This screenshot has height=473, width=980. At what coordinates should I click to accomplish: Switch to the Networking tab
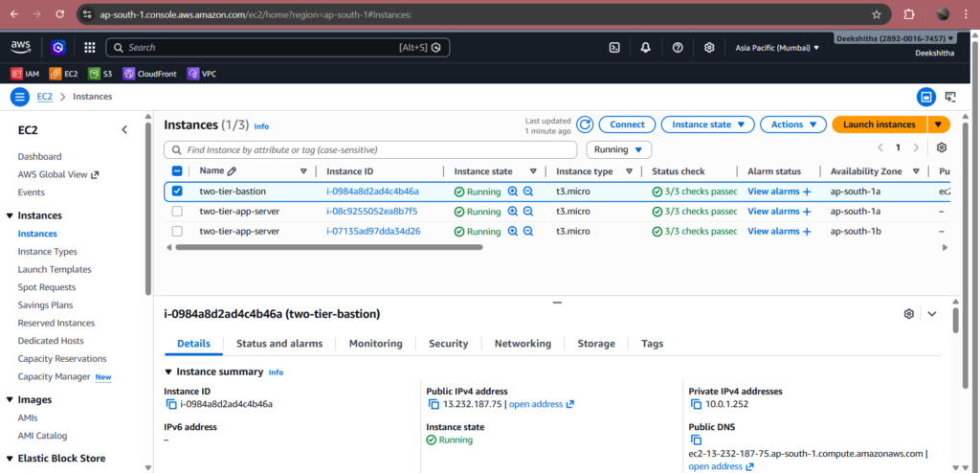pyautogui.click(x=523, y=344)
